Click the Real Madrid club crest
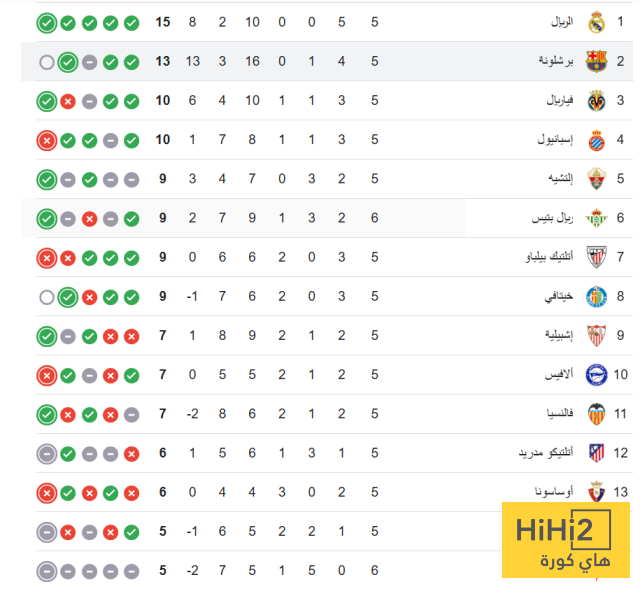The image size is (640, 589). (596, 22)
